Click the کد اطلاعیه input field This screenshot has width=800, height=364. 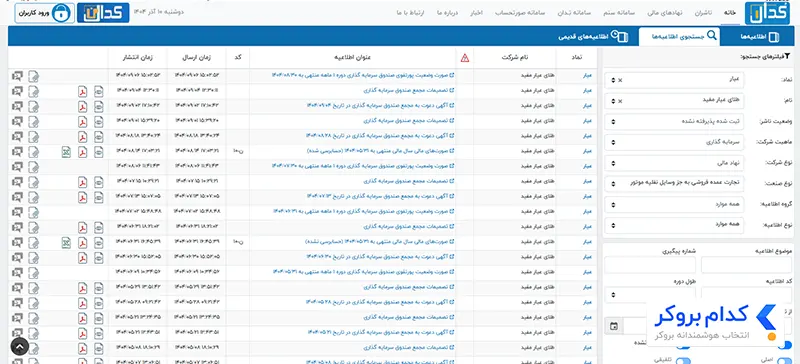747,294
